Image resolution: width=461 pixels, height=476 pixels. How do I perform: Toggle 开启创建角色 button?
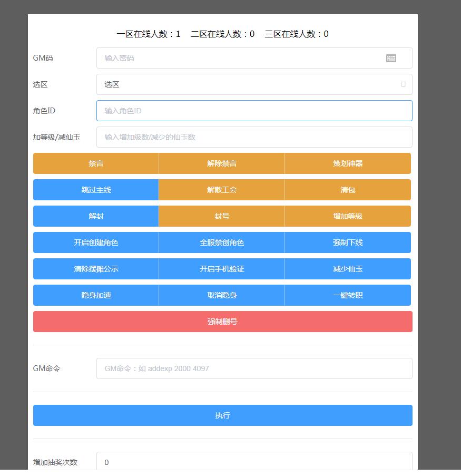pyautogui.click(x=96, y=242)
